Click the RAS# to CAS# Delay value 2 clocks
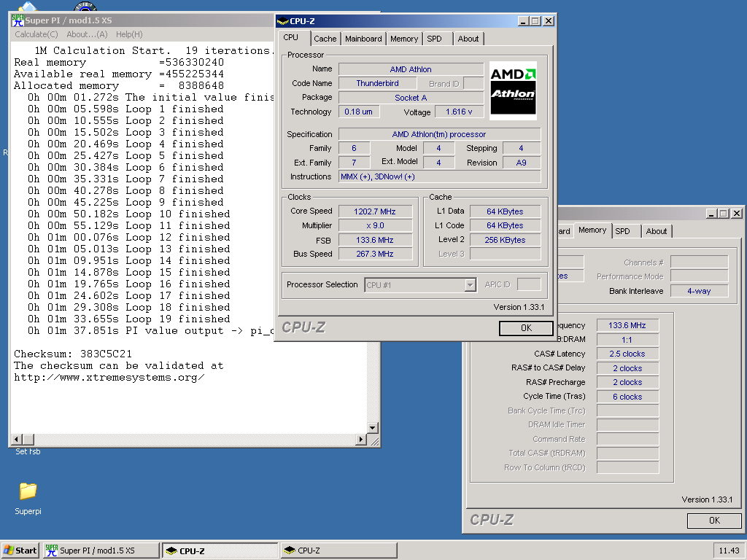 (x=627, y=368)
